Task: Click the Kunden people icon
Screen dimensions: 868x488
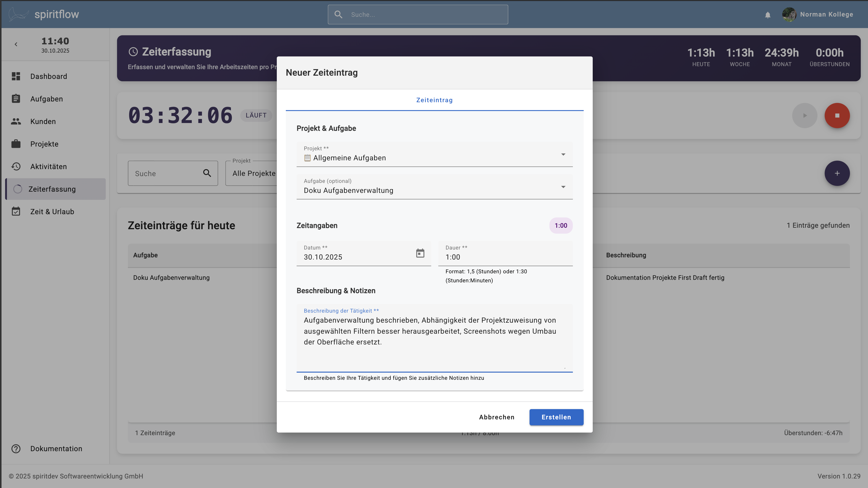Action: pyautogui.click(x=16, y=121)
